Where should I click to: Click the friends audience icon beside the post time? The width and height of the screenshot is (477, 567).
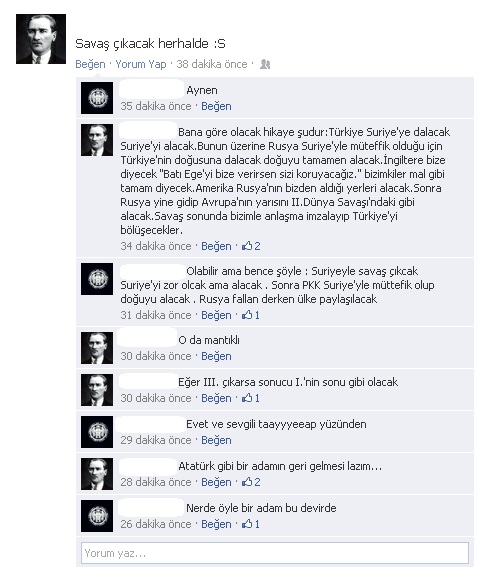pos(265,64)
